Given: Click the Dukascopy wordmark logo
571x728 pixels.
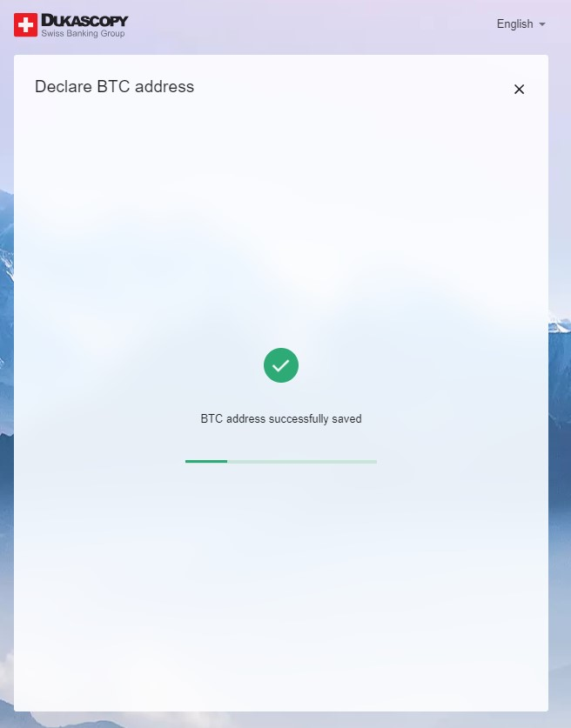Looking at the screenshot, I should [84, 21].
